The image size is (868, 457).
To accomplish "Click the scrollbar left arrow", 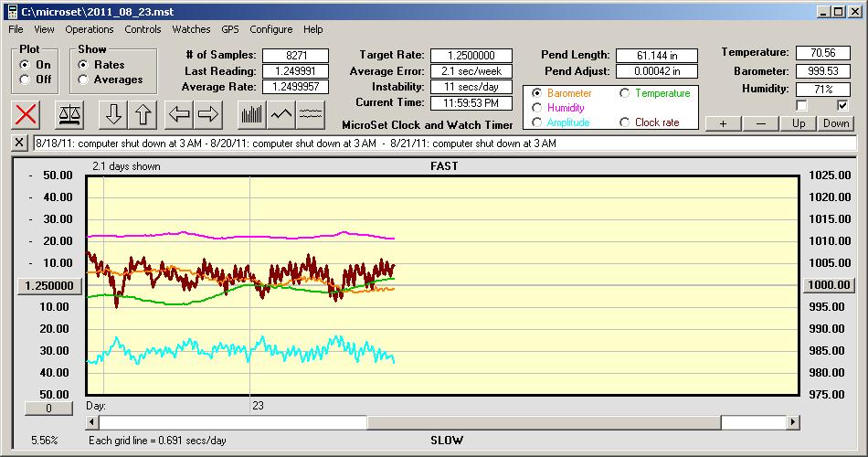I will point(92,422).
